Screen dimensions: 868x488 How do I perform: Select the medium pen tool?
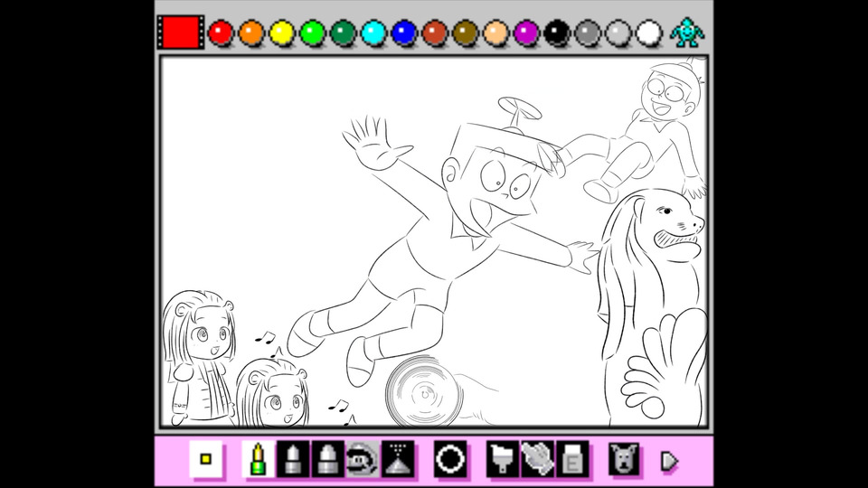(293, 459)
